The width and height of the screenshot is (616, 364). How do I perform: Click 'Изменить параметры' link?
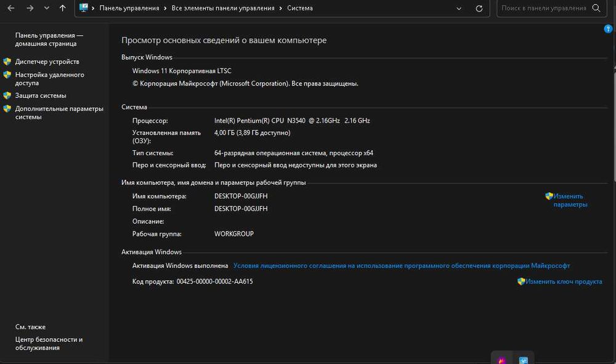[x=570, y=200]
